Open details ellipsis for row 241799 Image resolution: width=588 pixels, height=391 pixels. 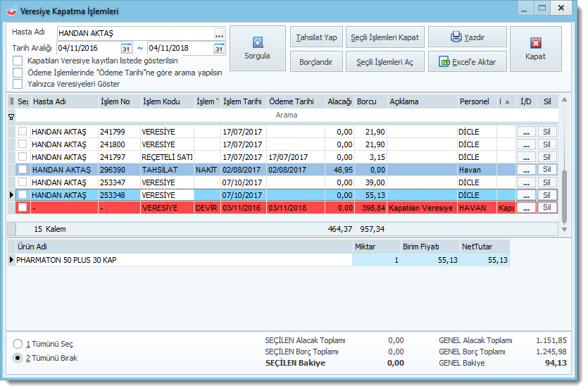527,132
